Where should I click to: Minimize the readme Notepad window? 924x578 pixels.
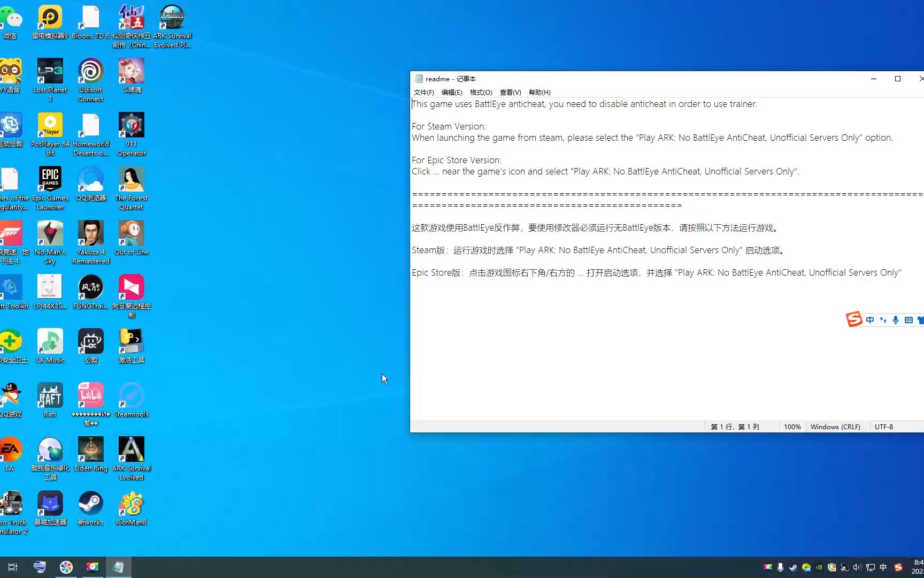874,79
